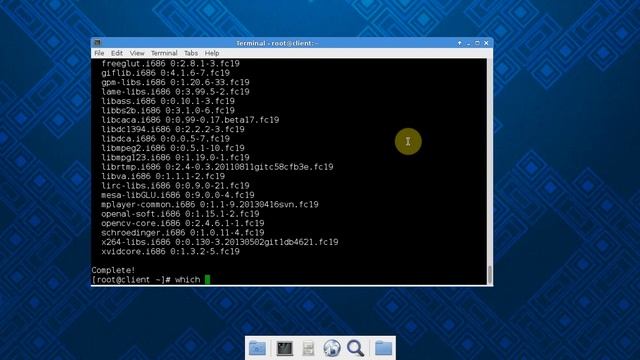Screen dimensions: 640x360
Task: Click the lirc-libs.i686 package line
Action: 175,186
